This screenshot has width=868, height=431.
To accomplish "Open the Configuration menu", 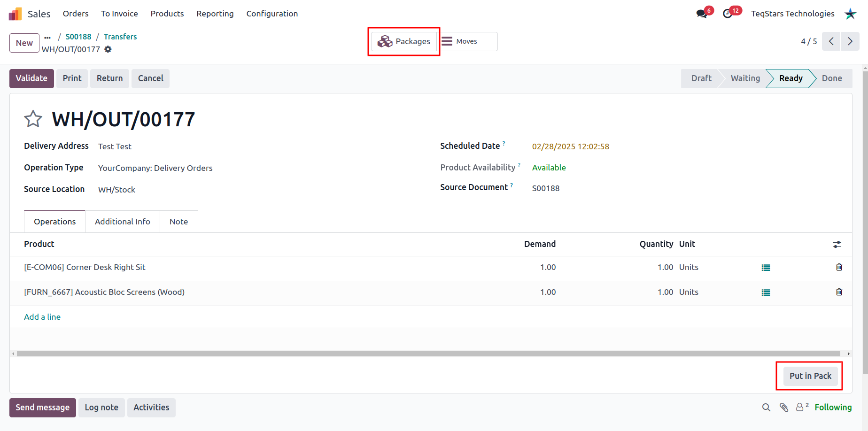I will click(272, 14).
